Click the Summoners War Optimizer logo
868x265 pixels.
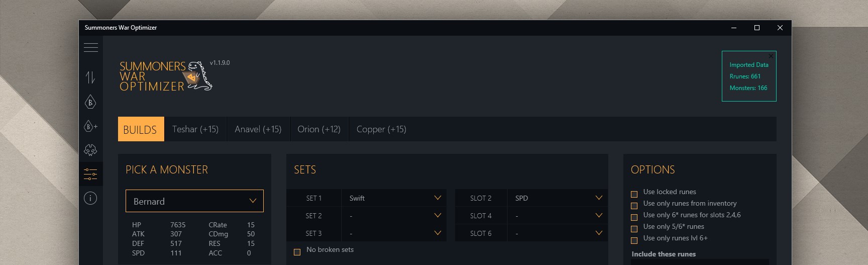click(165, 76)
